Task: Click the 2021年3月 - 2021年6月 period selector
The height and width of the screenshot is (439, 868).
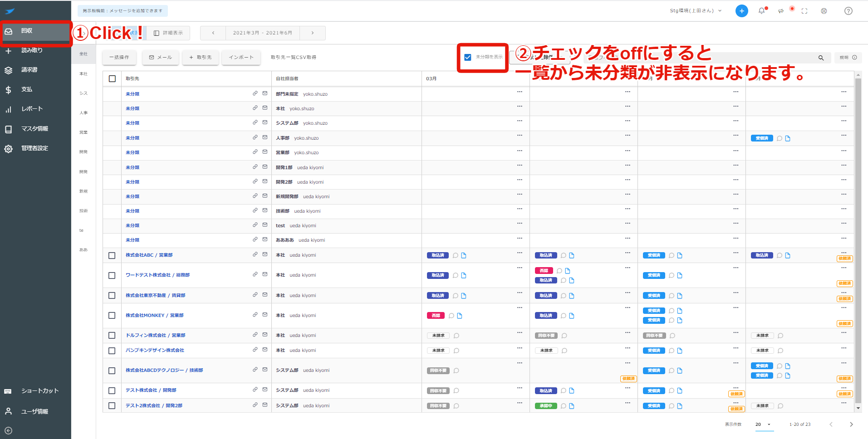Action: point(263,33)
